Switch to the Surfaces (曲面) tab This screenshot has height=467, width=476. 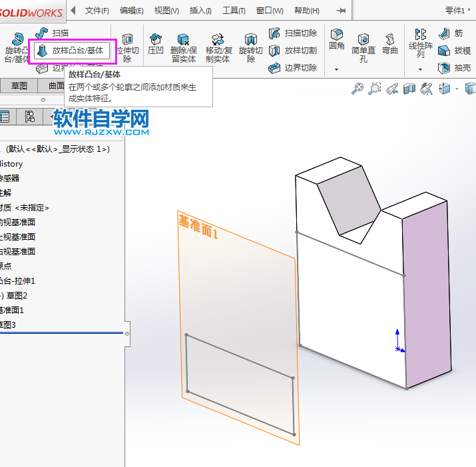pyautogui.click(x=57, y=86)
